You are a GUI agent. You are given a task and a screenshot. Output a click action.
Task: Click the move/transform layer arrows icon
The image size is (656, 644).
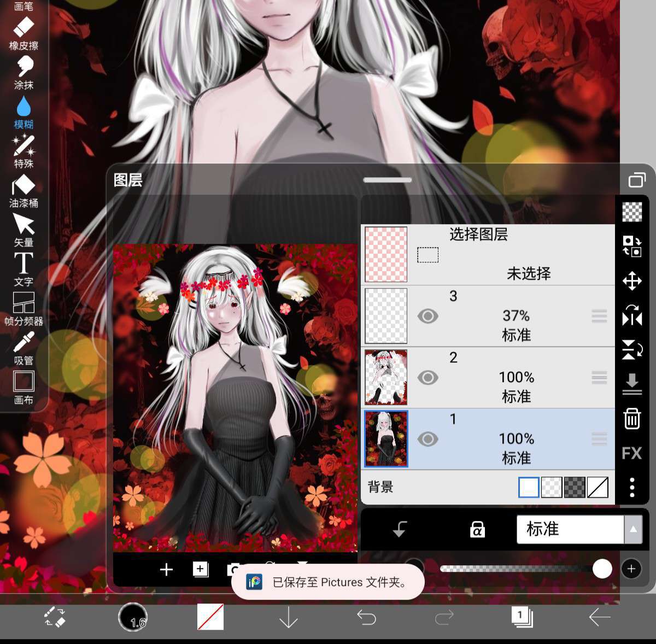632,282
